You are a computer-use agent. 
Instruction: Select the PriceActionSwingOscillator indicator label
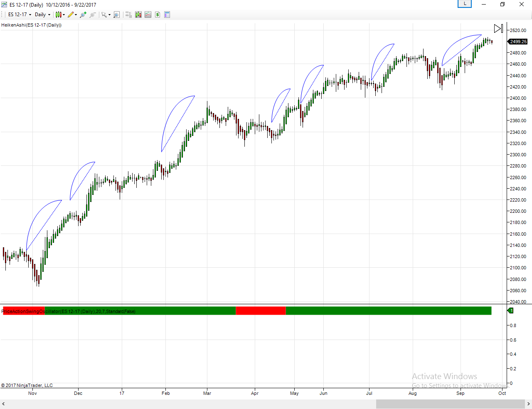69,311
